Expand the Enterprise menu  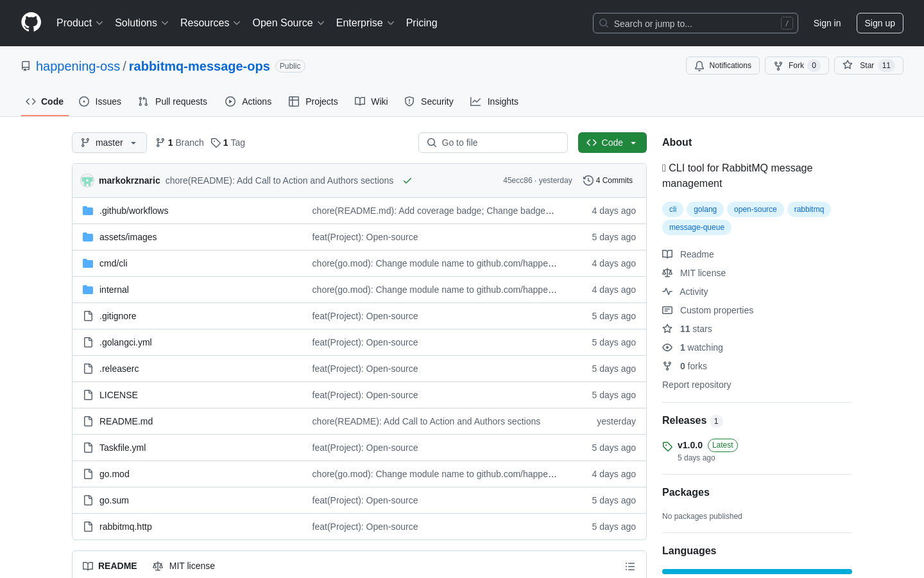coord(365,23)
